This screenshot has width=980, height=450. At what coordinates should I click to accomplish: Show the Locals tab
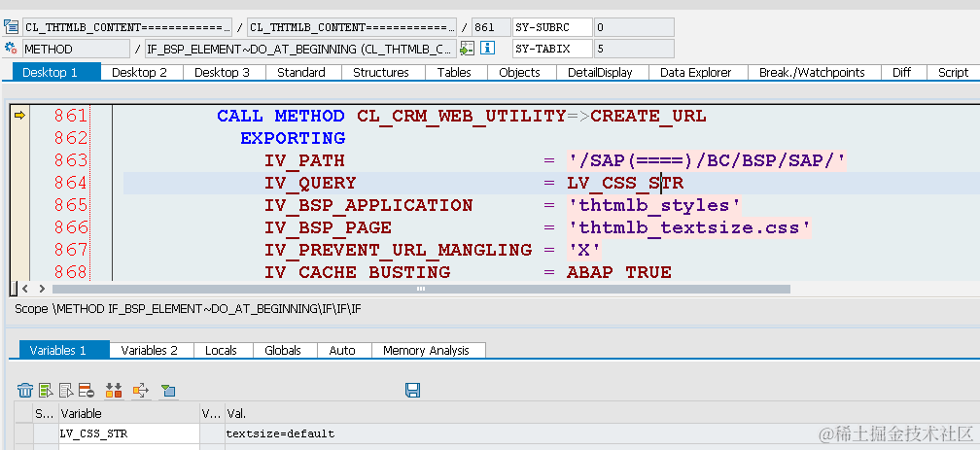point(222,351)
